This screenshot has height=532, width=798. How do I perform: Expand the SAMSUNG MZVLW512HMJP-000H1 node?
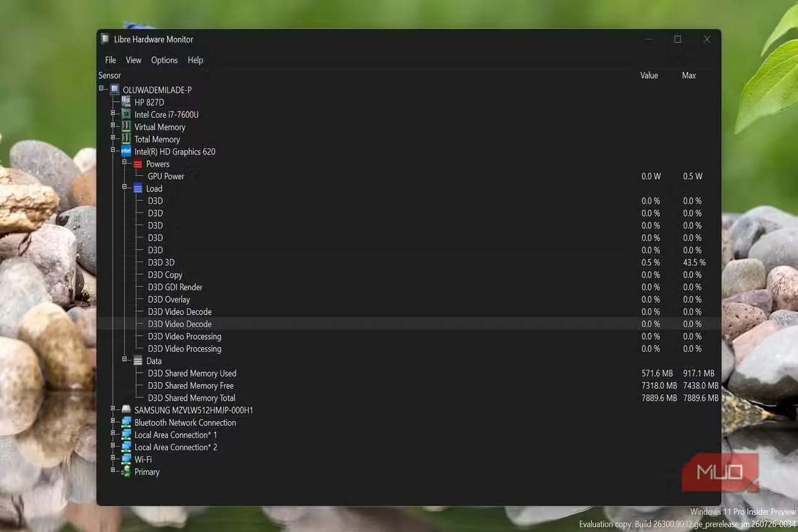point(113,410)
